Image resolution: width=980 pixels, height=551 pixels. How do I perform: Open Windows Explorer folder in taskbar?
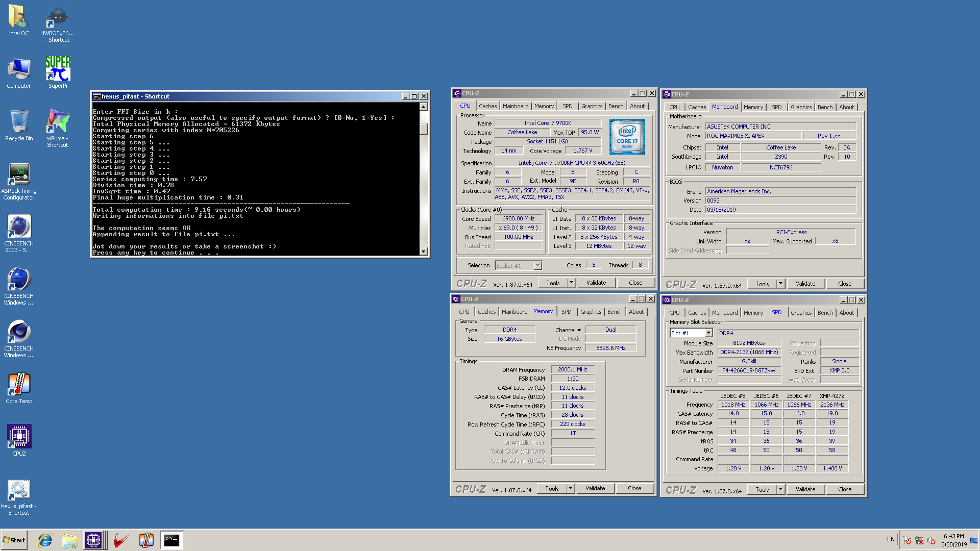(70, 540)
